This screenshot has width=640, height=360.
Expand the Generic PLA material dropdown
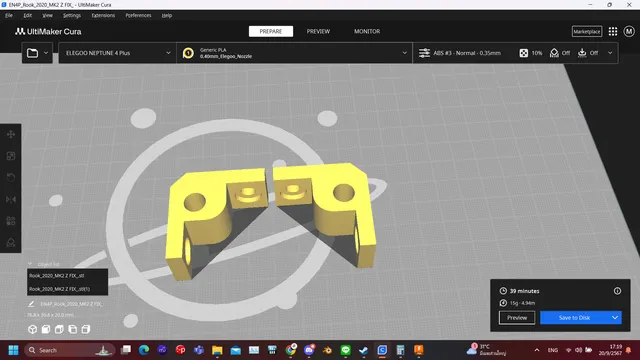click(294, 53)
